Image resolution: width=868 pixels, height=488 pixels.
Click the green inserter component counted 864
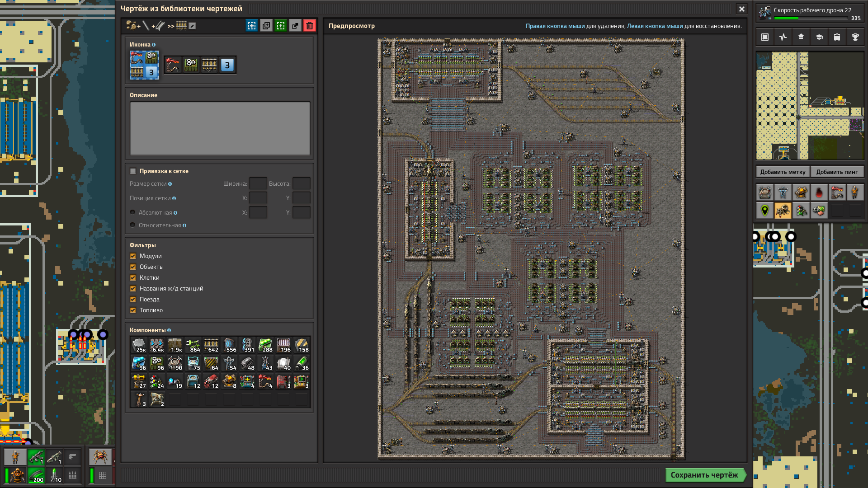[193, 345]
